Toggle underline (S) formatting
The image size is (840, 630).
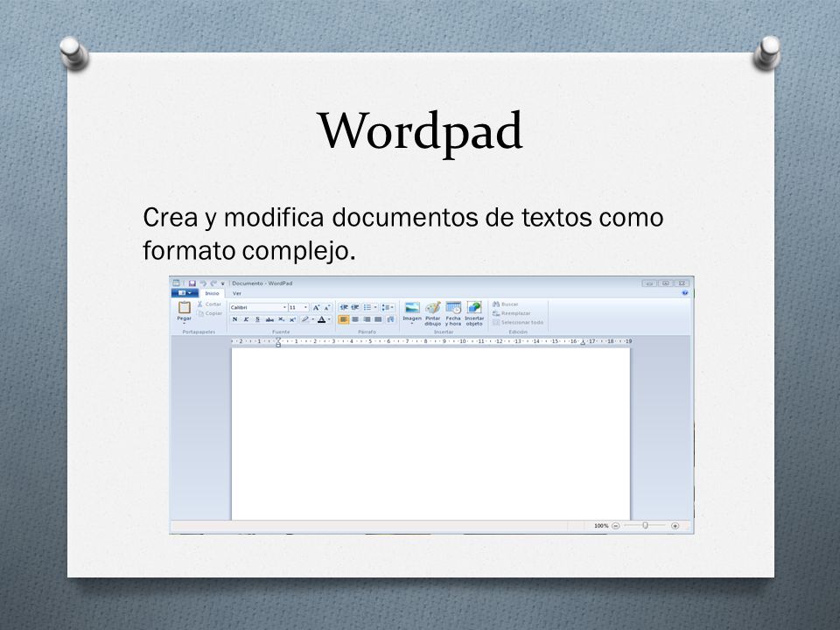(257, 319)
